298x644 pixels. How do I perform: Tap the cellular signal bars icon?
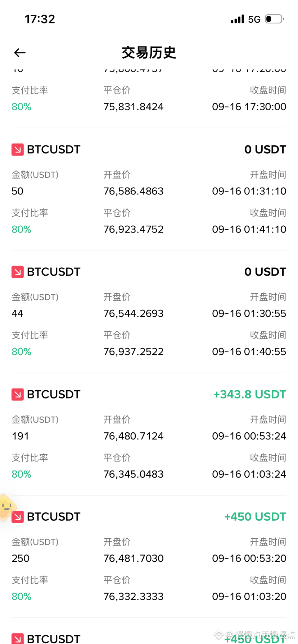238,19
